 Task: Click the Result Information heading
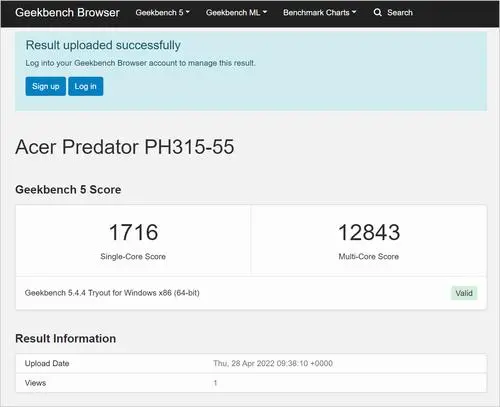[66, 339]
